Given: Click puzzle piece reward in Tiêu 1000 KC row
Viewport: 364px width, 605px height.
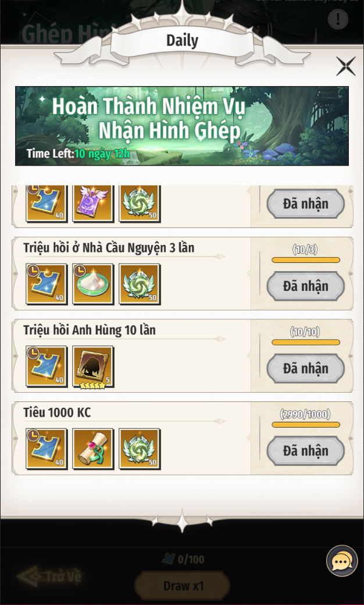Looking at the screenshot, I should tap(47, 449).
